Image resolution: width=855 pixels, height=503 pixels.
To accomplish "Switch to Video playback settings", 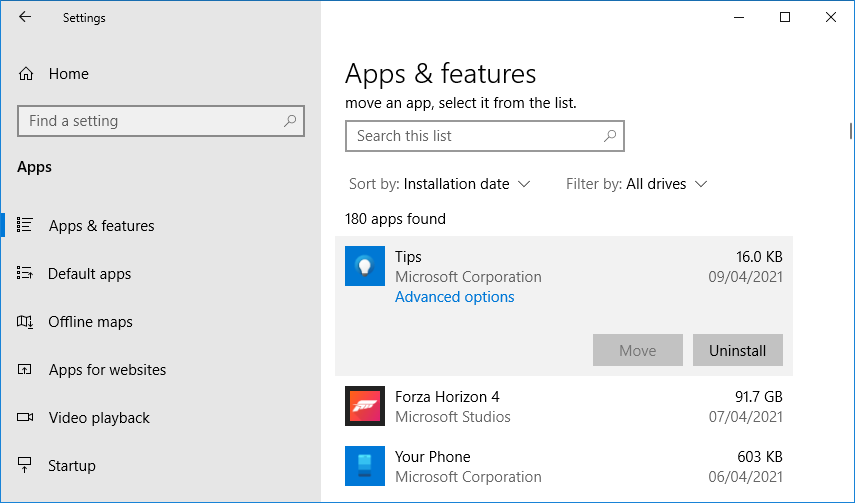I will coord(98,418).
